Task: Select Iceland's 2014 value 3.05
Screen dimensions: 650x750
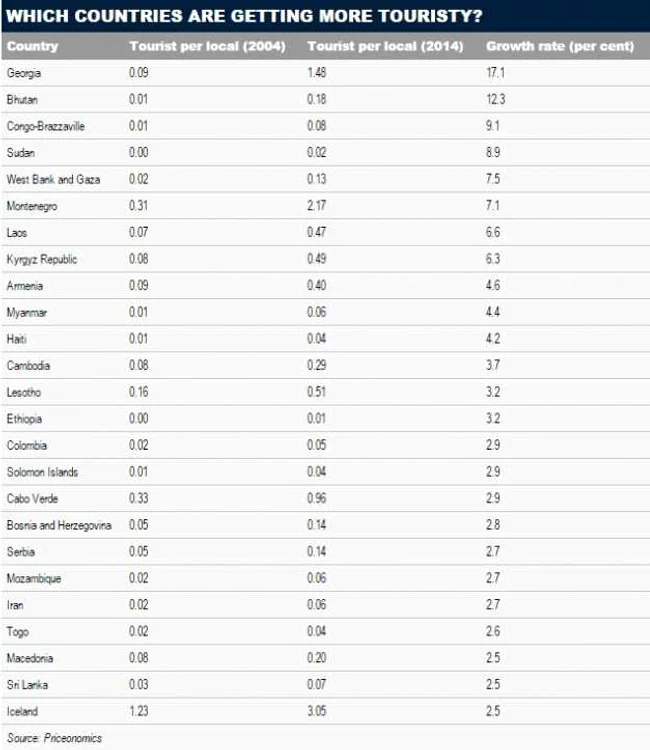Action: click(x=316, y=711)
